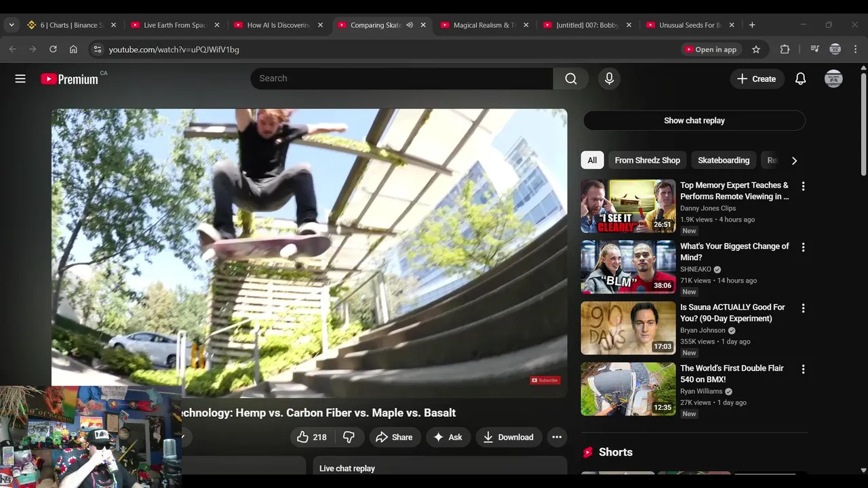Like the video with thumbs up
The image size is (868, 488).
(x=312, y=437)
